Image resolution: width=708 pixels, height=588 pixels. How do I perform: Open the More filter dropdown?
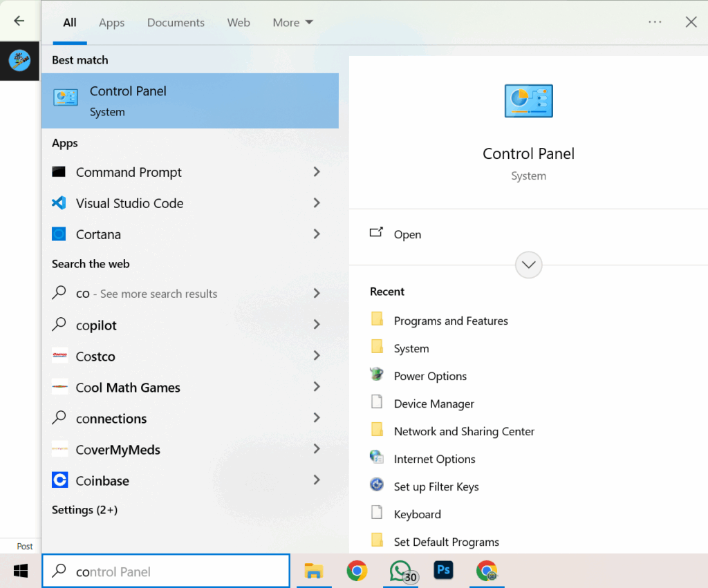pos(292,23)
